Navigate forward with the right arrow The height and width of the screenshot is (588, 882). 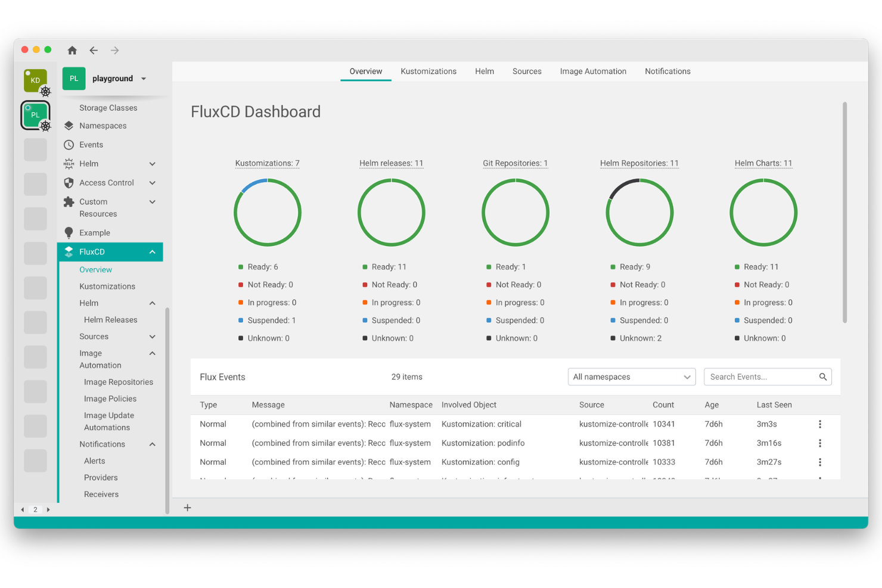pos(114,51)
